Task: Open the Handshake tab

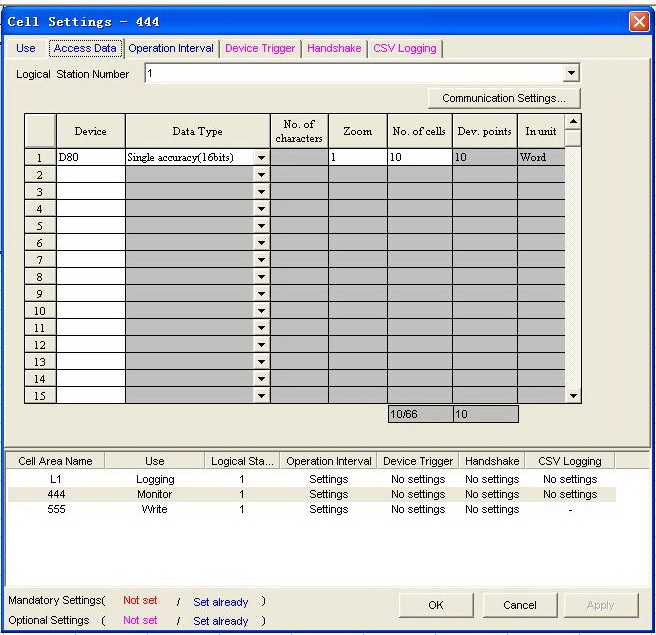Action: 334,48
